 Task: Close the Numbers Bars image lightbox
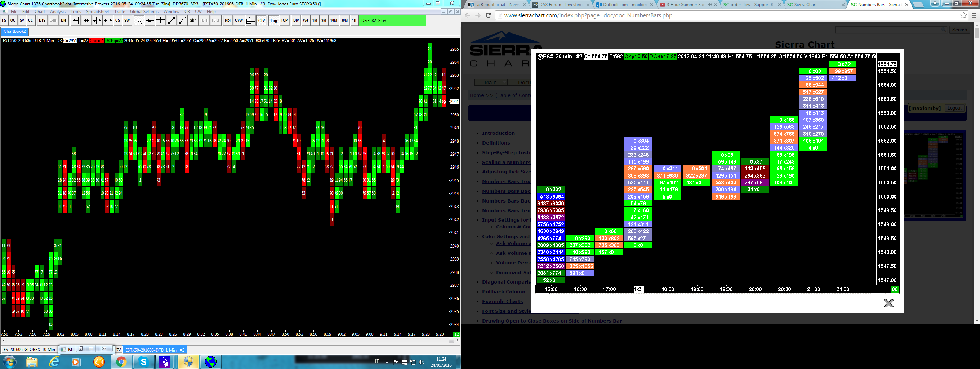(x=888, y=303)
